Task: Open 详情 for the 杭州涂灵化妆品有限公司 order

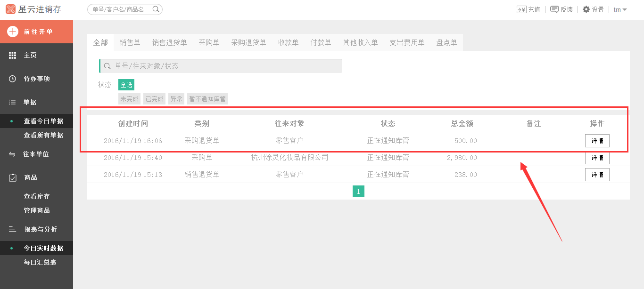Action: [597, 158]
